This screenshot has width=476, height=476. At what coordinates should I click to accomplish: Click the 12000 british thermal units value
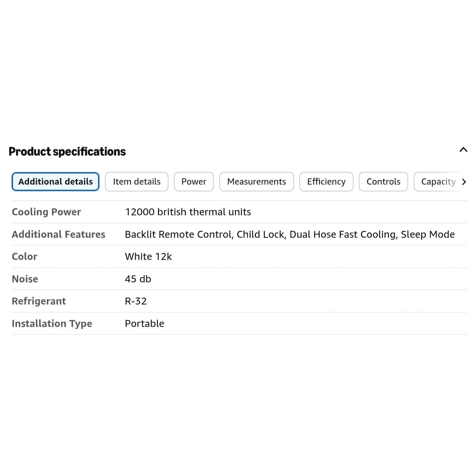point(188,212)
